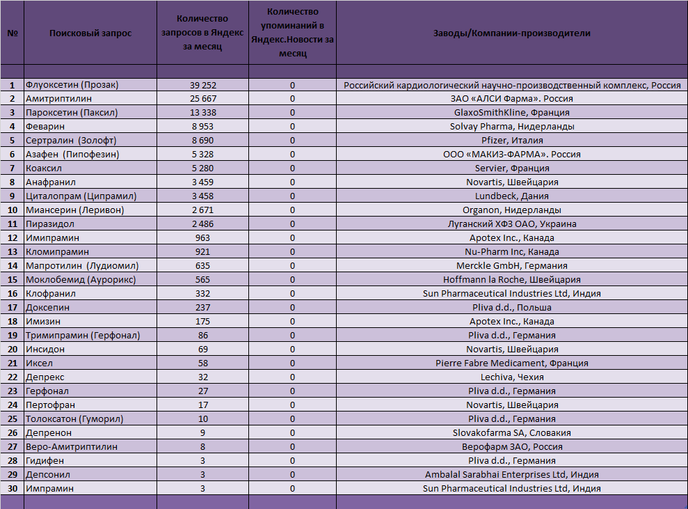This screenshot has height=509, width=688.
Task: Click the cell 'ООО «МАКИЗ-ФАРМА». Россия'
Action: (512, 154)
